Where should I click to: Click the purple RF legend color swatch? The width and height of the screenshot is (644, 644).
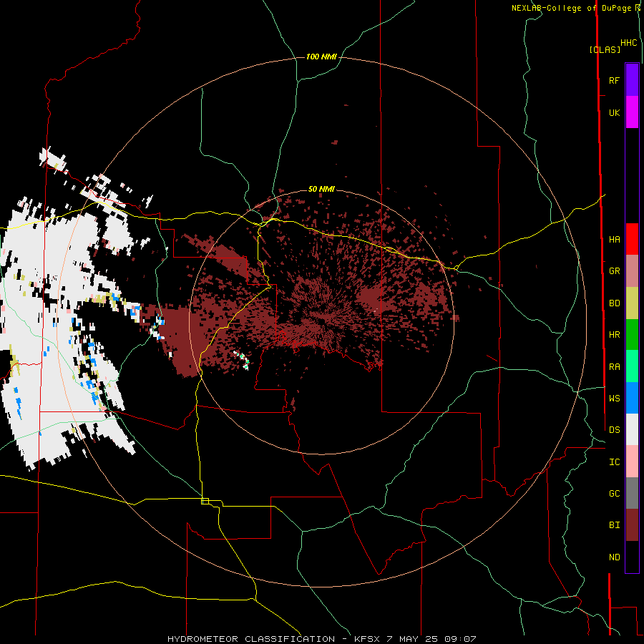pyautogui.click(x=632, y=80)
